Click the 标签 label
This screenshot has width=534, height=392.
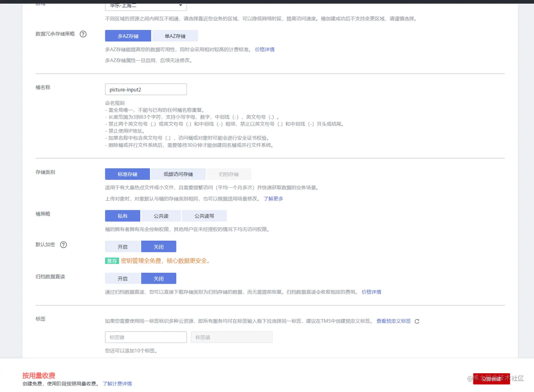tap(40, 319)
